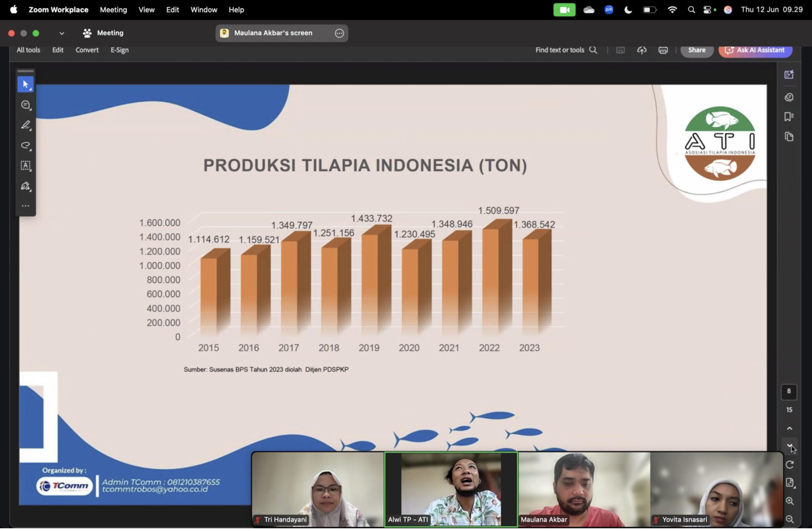812x529 pixels.
Task: Click the Siri icon in menu bar
Action: (728, 10)
